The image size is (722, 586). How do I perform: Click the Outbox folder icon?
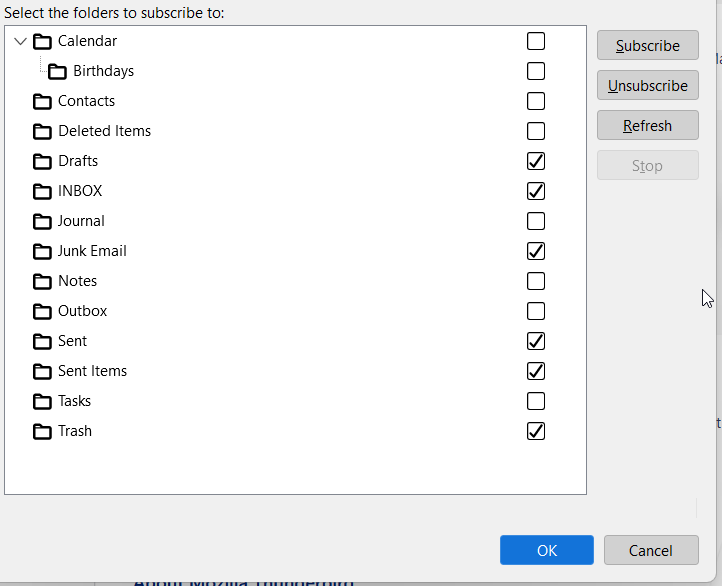[x=42, y=311]
